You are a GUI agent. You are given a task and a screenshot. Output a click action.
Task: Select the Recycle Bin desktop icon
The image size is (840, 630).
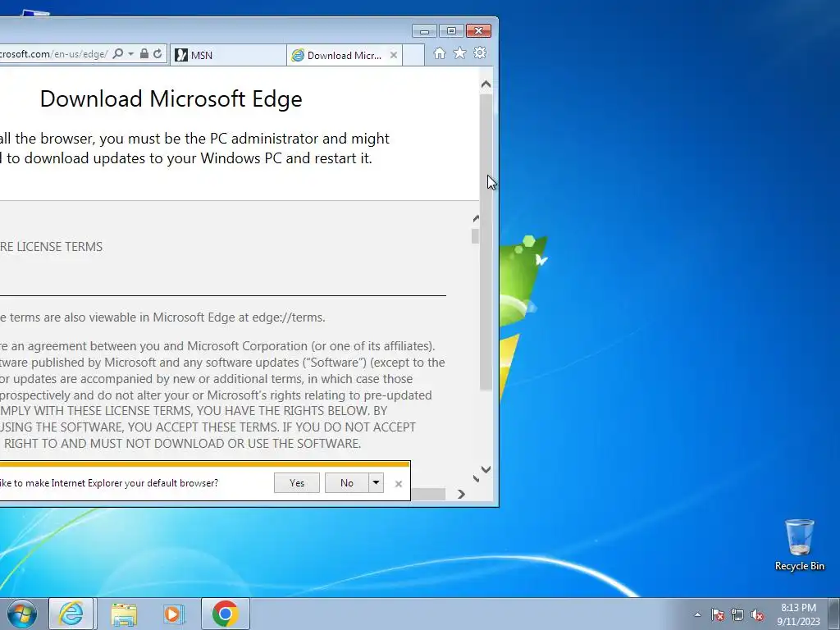(x=799, y=546)
